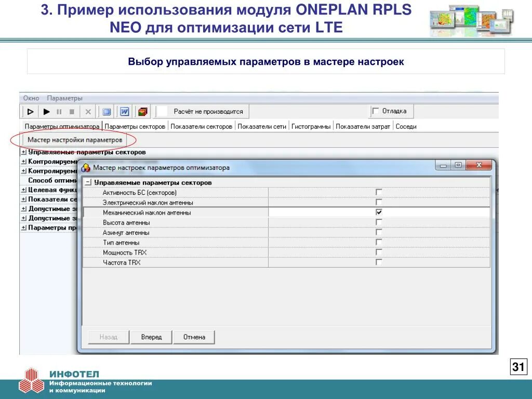
Task: Select the Способ оптими tree row
Action: tap(52, 180)
